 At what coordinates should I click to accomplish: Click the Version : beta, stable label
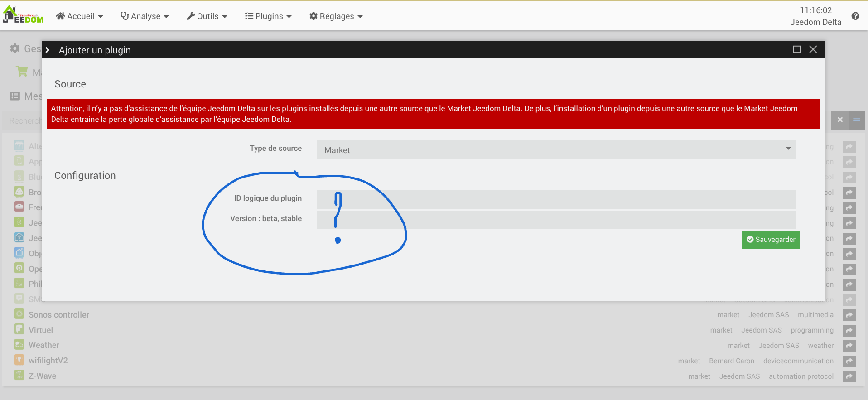pos(266,218)
